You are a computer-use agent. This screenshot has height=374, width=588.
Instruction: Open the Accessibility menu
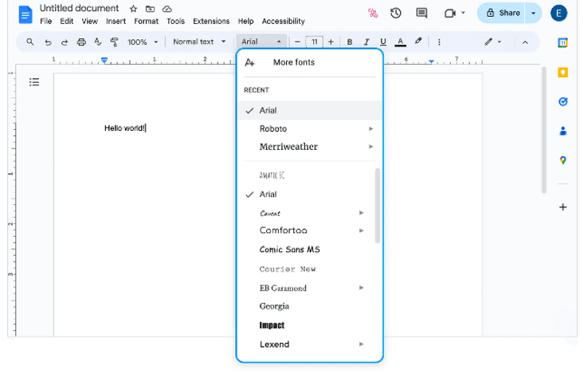pyautogui.click(x=283, y=22)
